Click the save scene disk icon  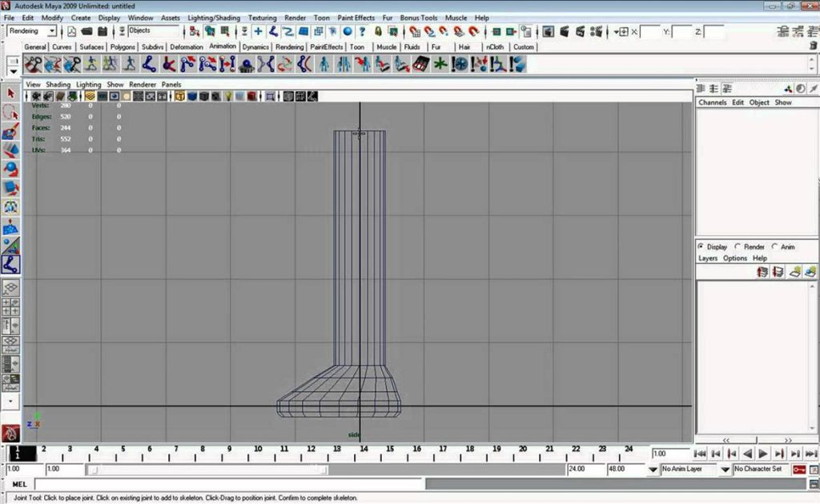point(102,31)
